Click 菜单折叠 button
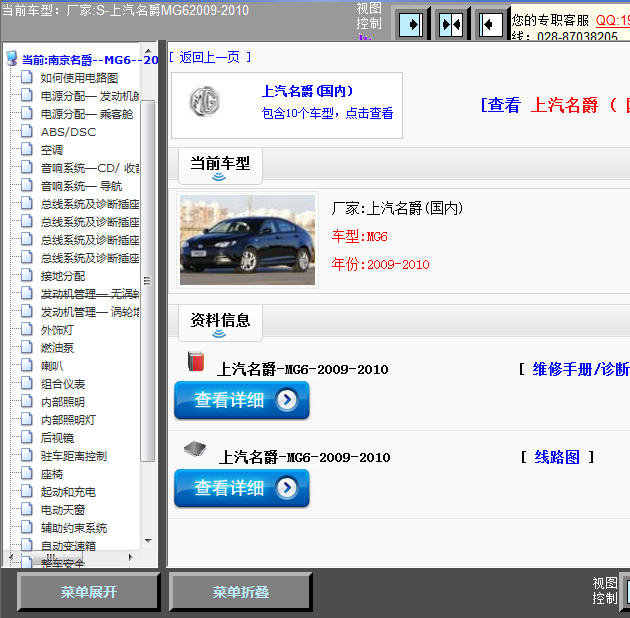The width and height of the screenshot is (630, 618). pyautogui.click(x=241, y=592)
